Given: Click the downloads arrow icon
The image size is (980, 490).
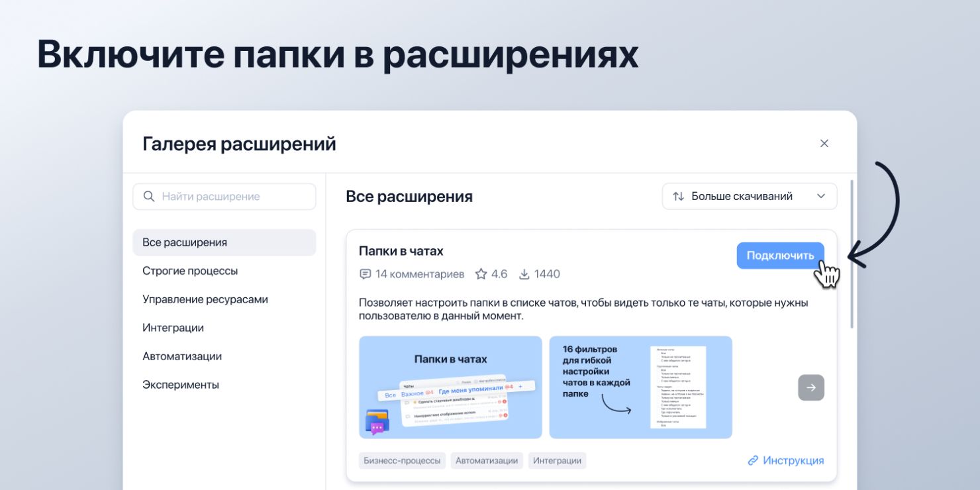Looking at the screenshot, I should 524,274.
